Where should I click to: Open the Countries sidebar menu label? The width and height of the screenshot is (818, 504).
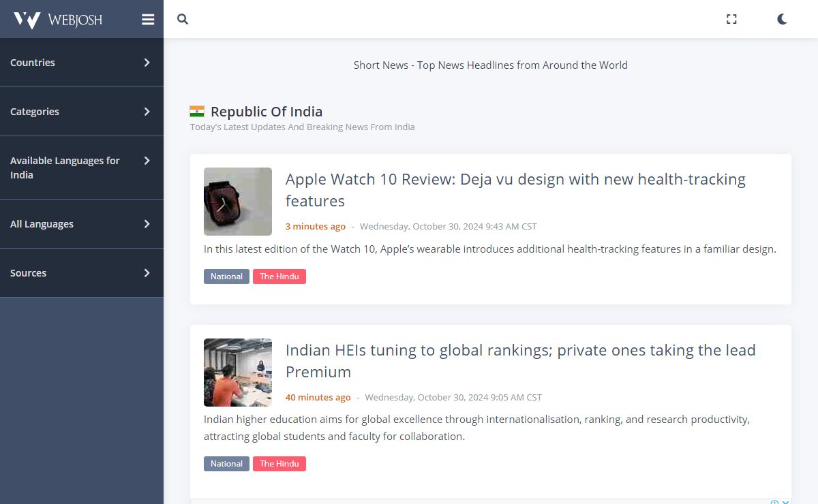(33, 63)
